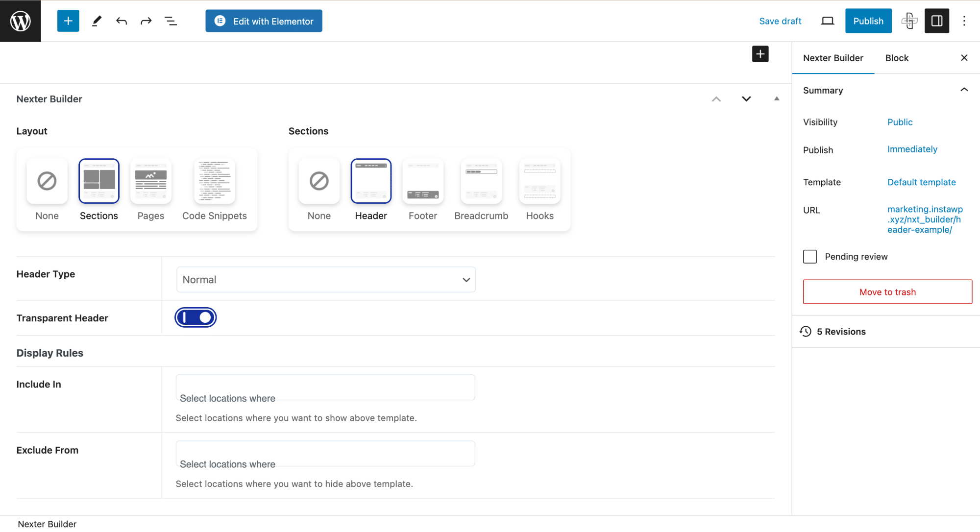
Task: Click the WordPress logo
Action: point(20,21)
